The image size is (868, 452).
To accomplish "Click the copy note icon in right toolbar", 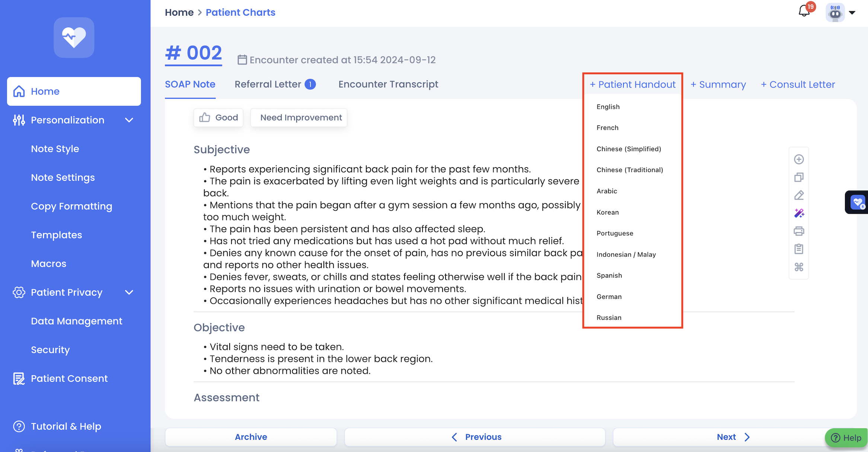I will 799,177.
